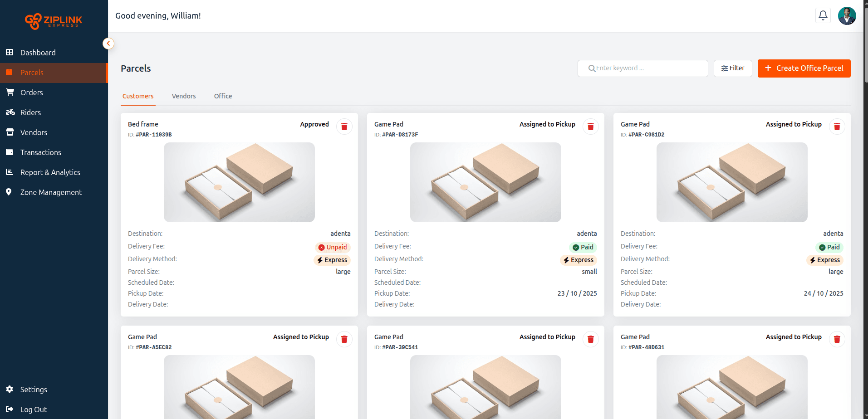Delete parcel #PAR-C981D2 with trash icon
Viewport: 868px width, 419px height.
click(837, 127)
